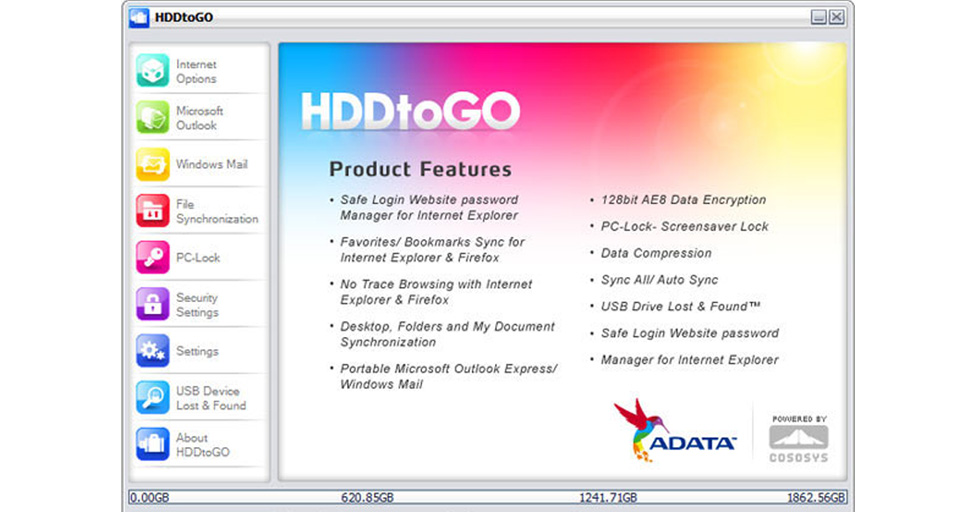Image resolution: width=960 pixels, height=512 pixels.
Task: Click the 0.00GB capacity label
Action: pyautogui.click(x=149, y=497)
